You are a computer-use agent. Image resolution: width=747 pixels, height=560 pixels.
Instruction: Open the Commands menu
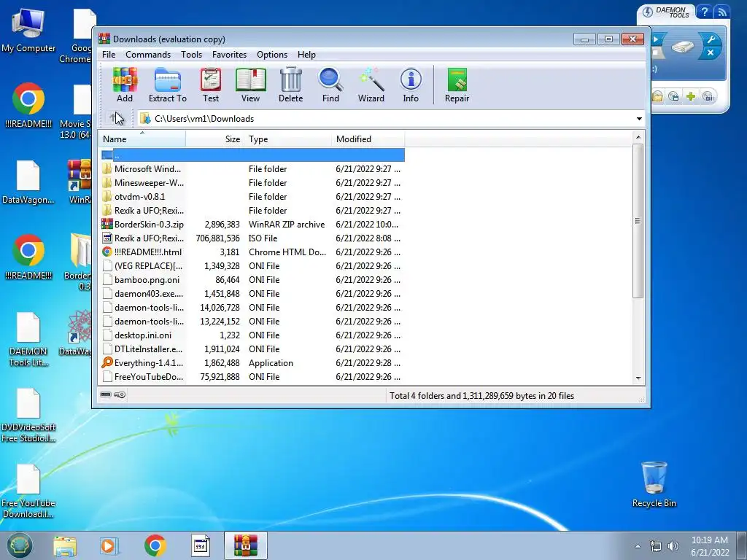[x=147, y=54]
